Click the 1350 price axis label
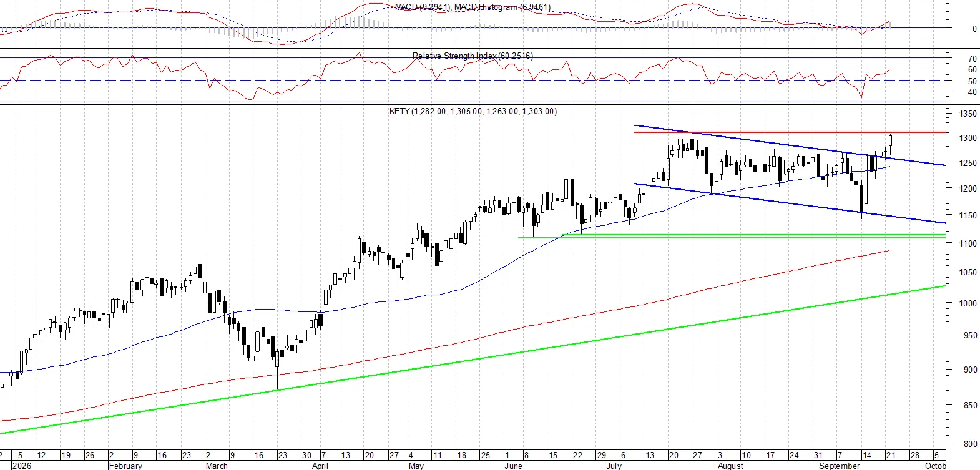This screenshot has width=980, height=470. tap(968, 114)
